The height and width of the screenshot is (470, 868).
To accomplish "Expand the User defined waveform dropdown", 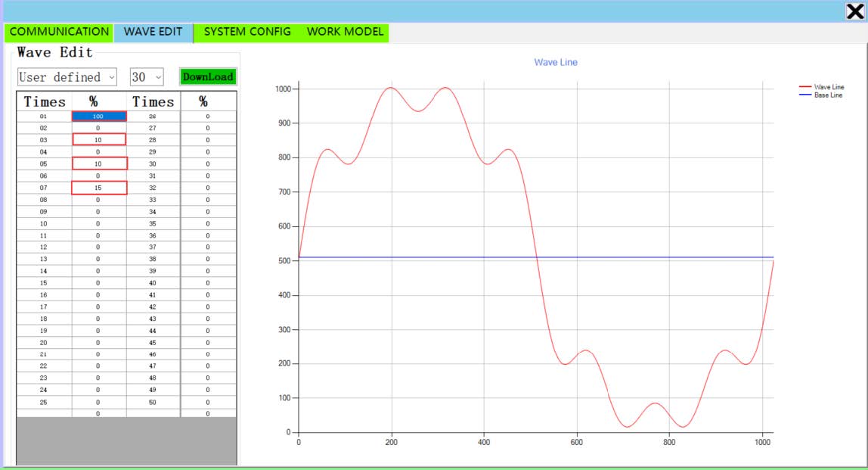I will tap(67, 77).
